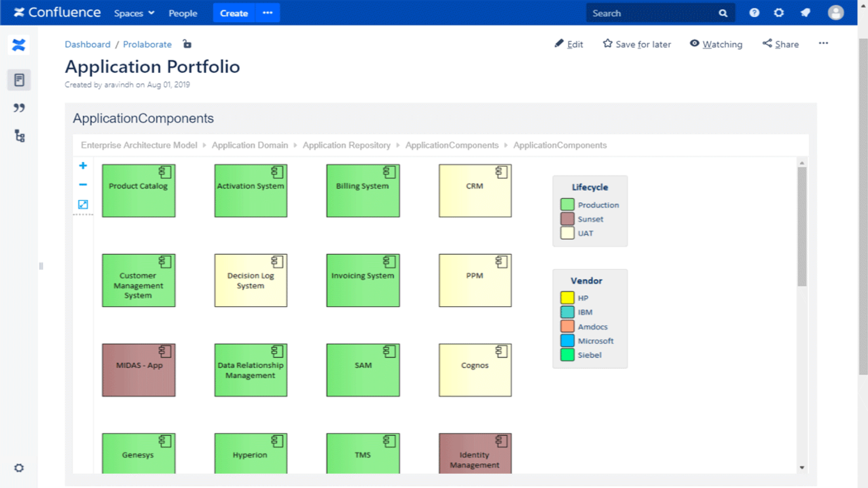Open the comments panel in the left sidebar

(19, 108)
